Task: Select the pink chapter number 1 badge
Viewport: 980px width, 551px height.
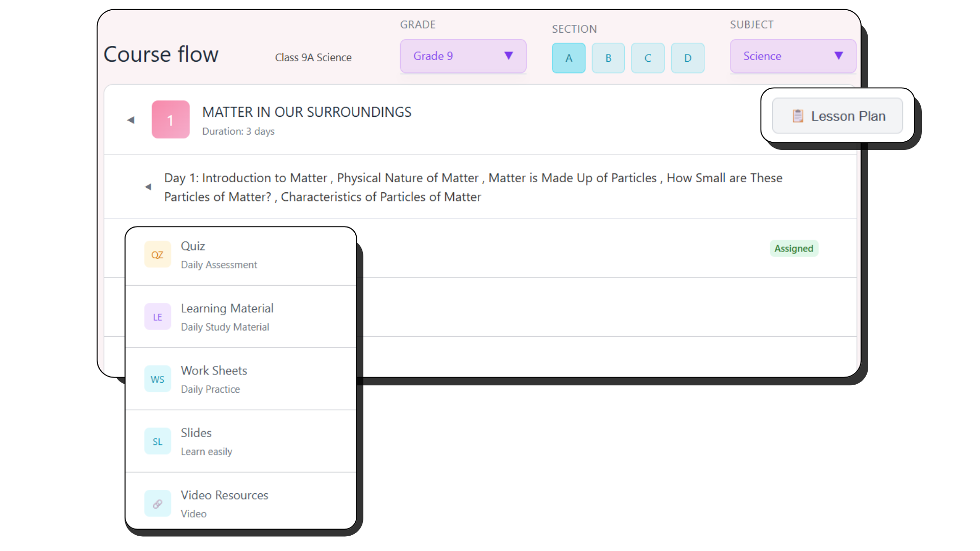Action: coord(170,119)
